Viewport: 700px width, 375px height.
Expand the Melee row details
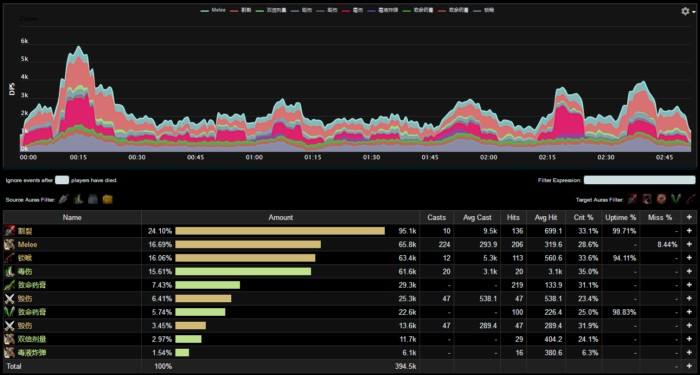[x=689, y=245]
